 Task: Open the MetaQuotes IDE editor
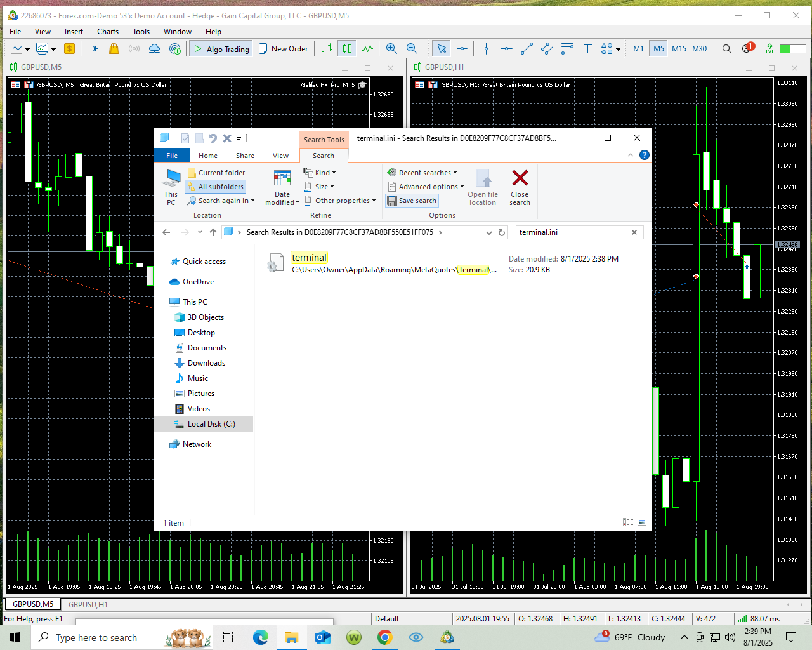pos(93,49)
